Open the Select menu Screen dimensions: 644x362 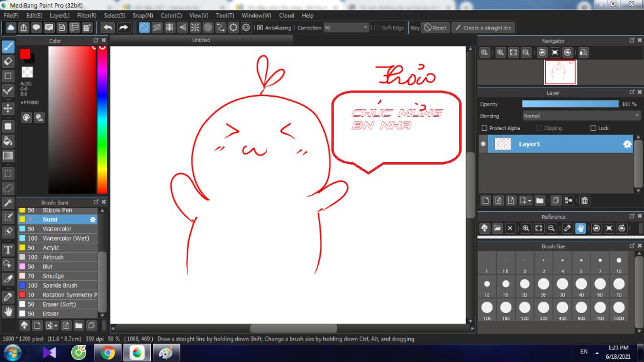pyautogui.click(x=114, y=15)
